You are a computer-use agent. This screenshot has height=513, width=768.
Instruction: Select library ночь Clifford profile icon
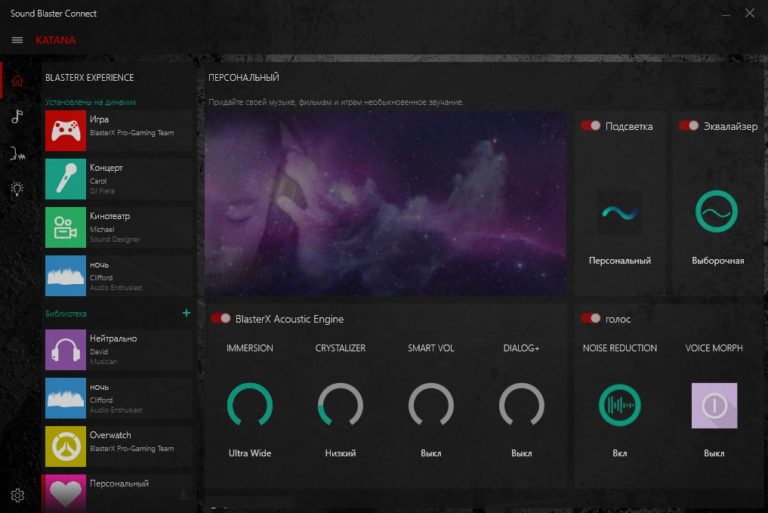(x=66, y=398)
